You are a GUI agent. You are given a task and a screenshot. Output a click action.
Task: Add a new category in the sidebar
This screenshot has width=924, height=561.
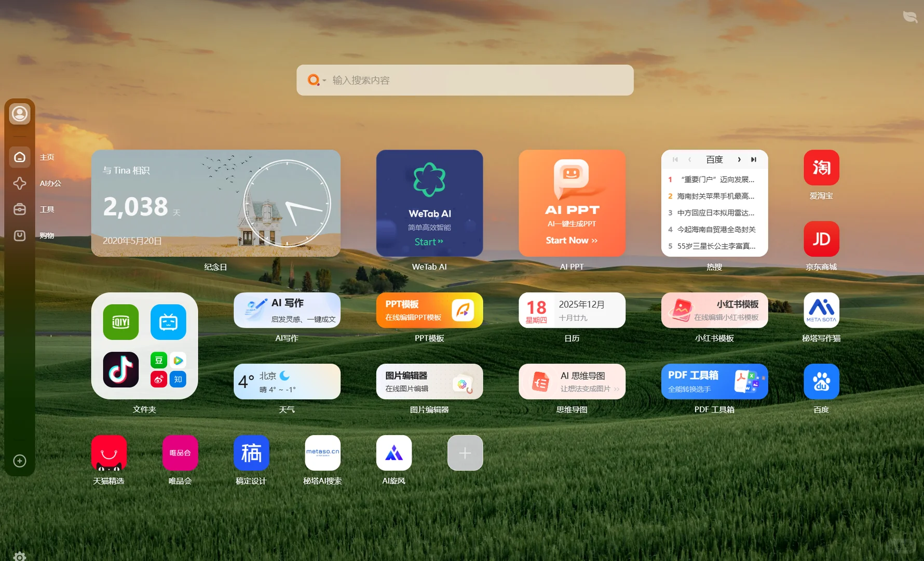coord(20,461)
